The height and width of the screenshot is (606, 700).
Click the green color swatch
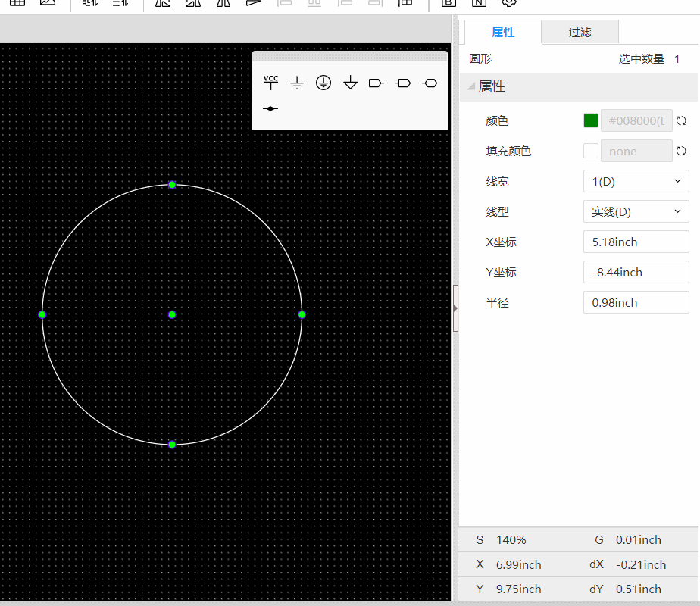pyautogui.click(x=590, y=120)
